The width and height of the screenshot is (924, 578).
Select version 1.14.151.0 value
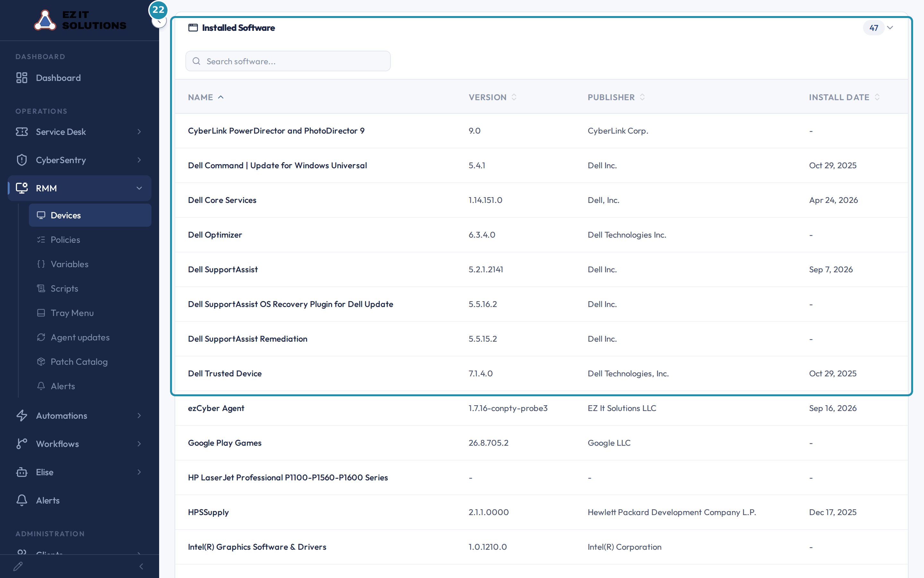pyautogui.click(x=485, y=200)
